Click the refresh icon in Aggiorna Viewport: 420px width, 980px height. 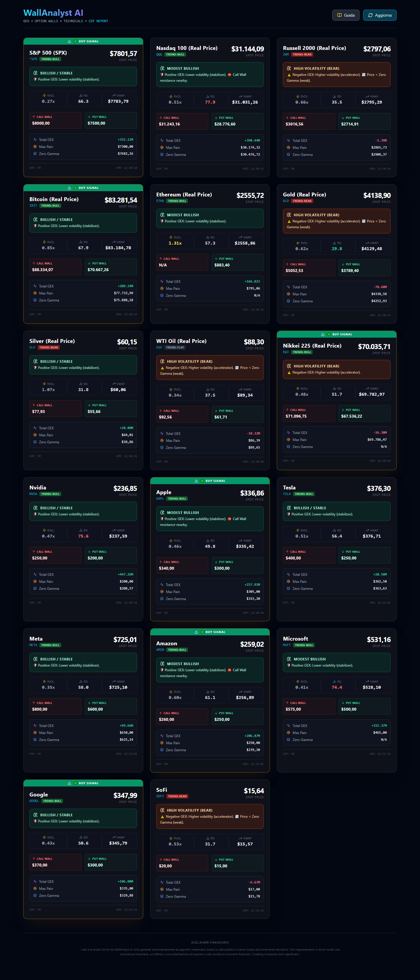click(370, 15)
